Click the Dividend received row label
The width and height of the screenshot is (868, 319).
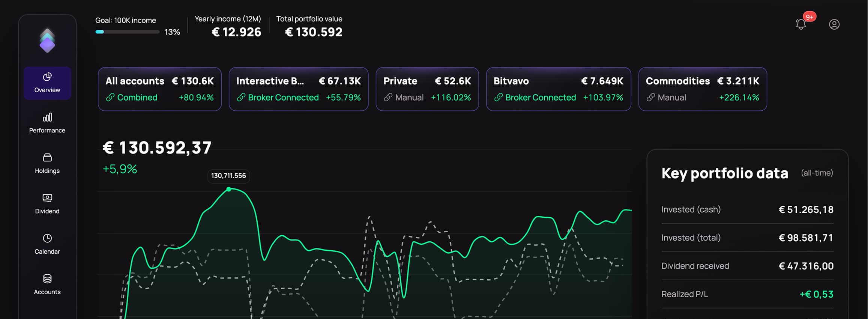695,266
